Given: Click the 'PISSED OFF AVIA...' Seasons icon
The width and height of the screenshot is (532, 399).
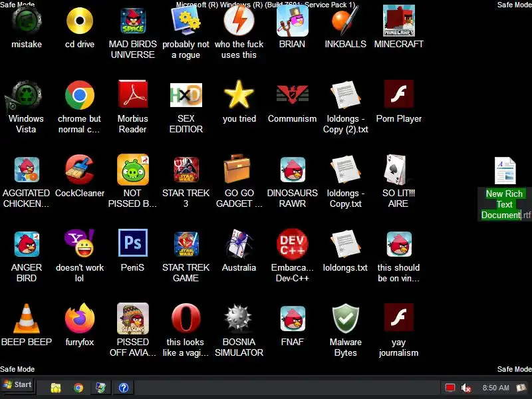Looking at the screenshot, I should pyautogui.click(x=133, y=319).
